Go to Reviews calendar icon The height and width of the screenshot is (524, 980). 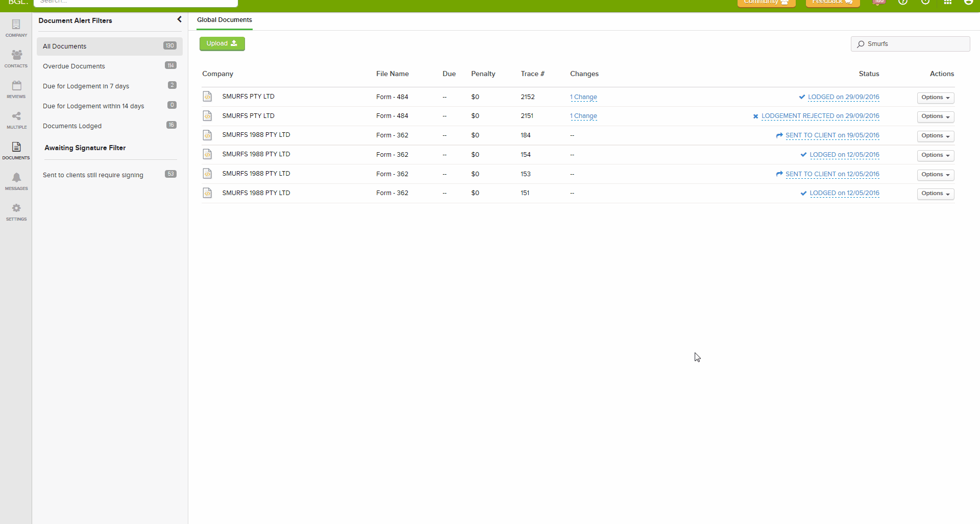[x=16, y=89]
